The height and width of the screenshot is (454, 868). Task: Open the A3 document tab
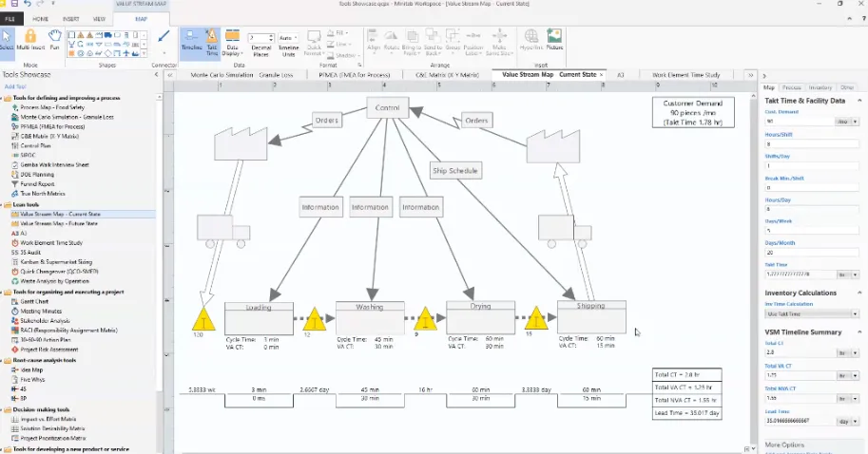[620, 75]
